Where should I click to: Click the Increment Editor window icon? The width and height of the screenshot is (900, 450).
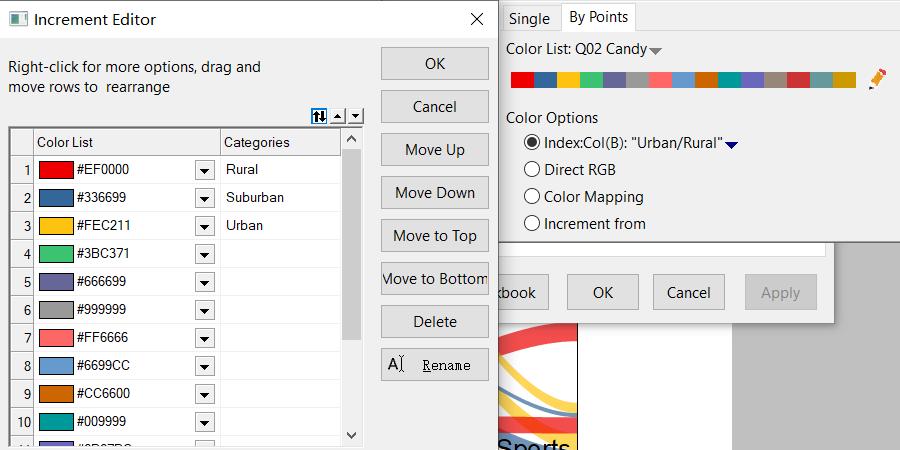tap(18, 19)
